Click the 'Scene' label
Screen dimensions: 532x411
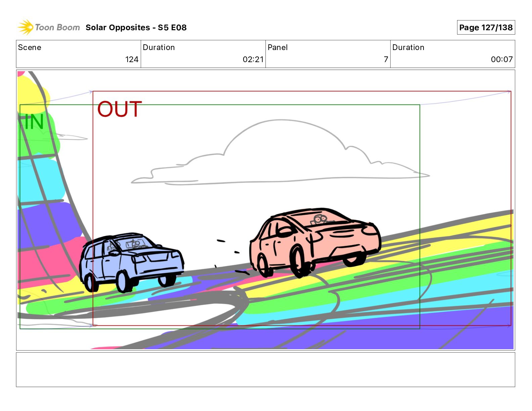coord(30,47)
